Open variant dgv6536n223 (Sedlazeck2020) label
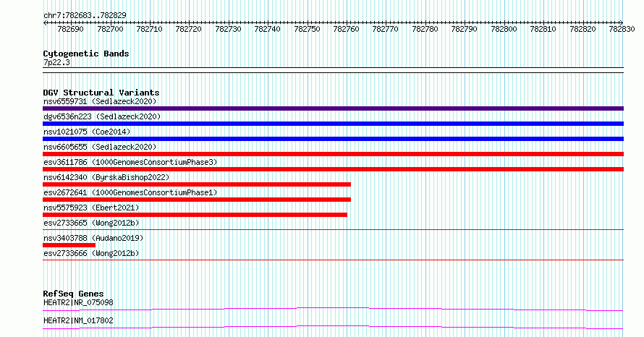The width and height of the screenshot is (644, 337). pos(102,116)
